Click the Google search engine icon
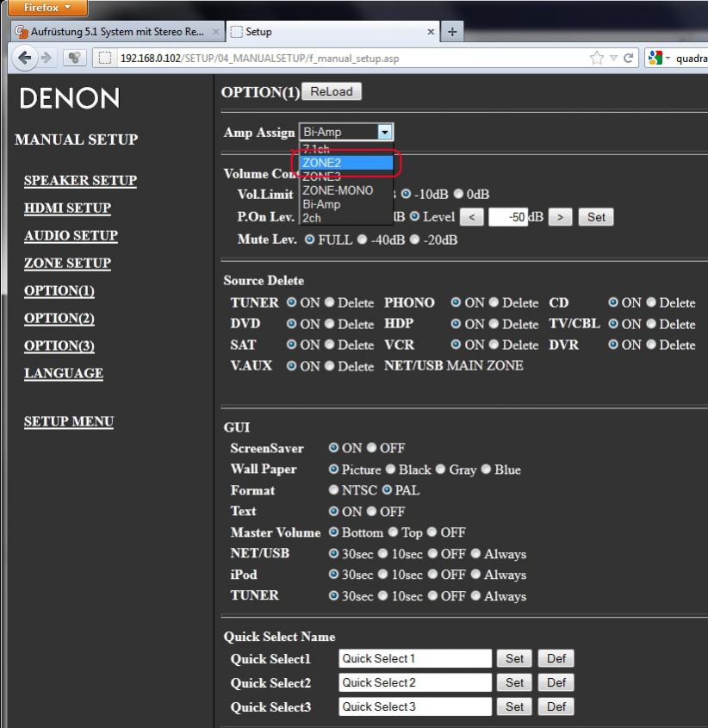This screenshot has height=728, width=708. 655,58
